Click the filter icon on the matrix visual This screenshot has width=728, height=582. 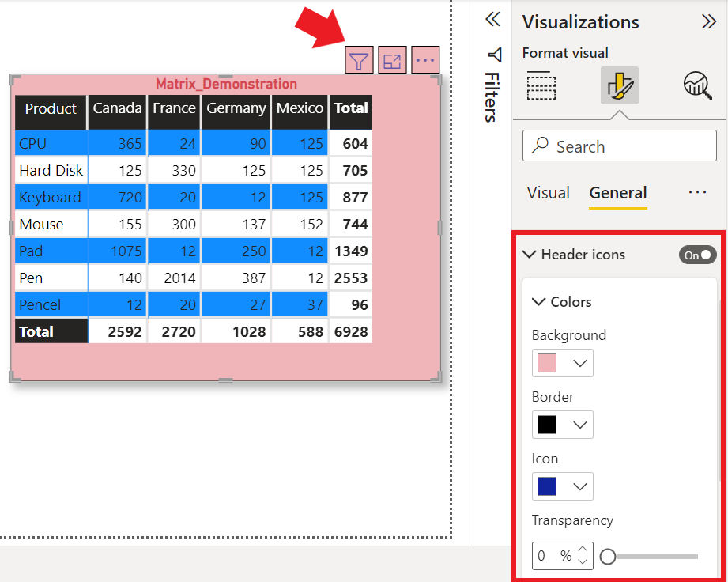pyautogui.click(x=359, y=60)
